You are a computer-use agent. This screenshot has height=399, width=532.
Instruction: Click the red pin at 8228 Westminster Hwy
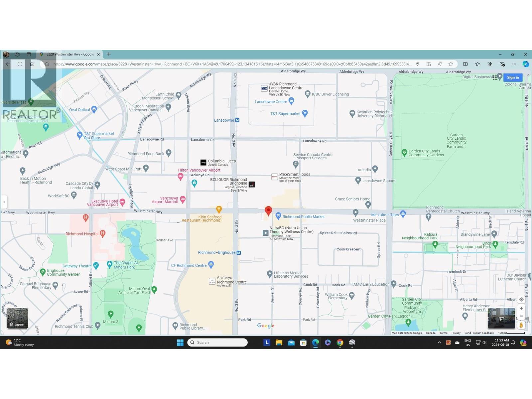(268, 211)
